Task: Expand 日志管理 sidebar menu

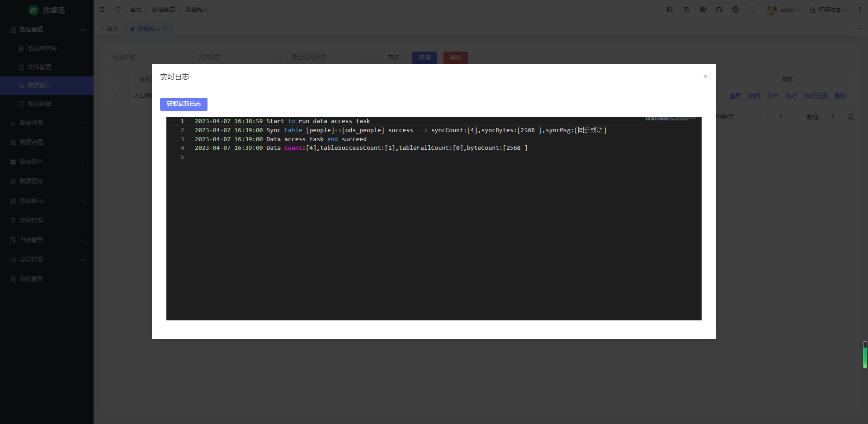Action: [x=47, y=240]
